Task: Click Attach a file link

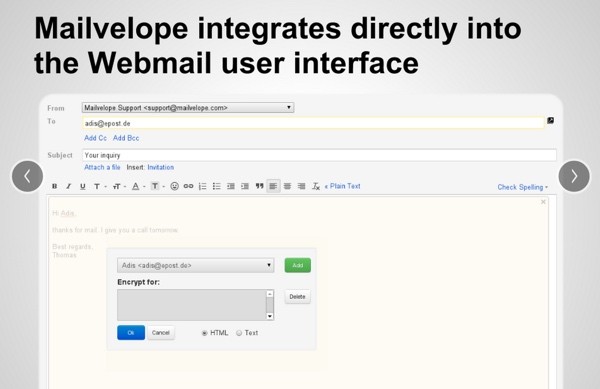Action: tap(102, 167)
